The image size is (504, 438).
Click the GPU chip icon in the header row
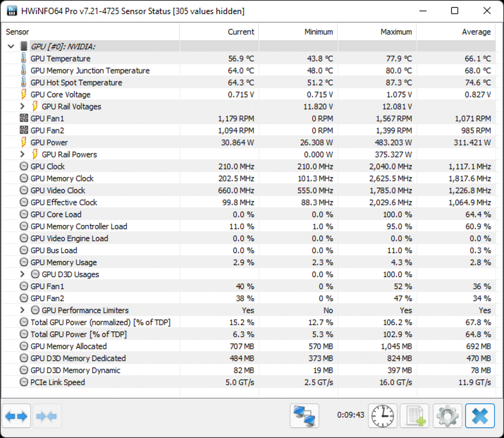coord(24,46)
